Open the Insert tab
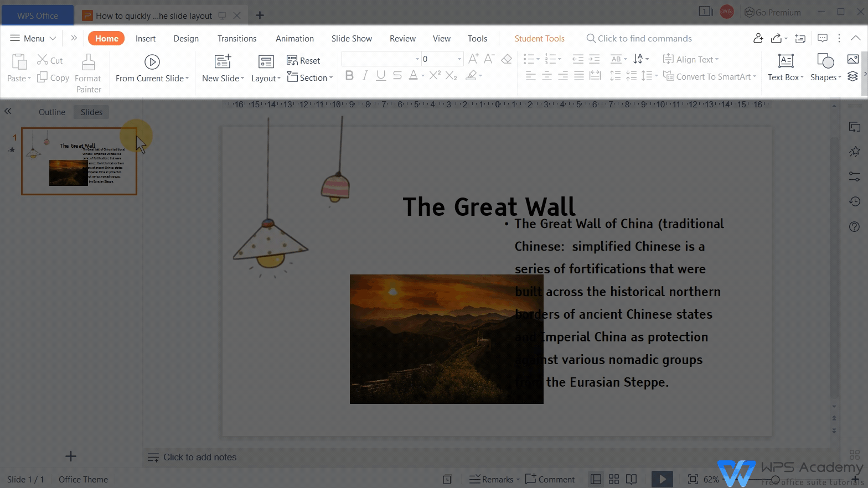868x488 pixels. pyautogui.click(x=146, y=38)
